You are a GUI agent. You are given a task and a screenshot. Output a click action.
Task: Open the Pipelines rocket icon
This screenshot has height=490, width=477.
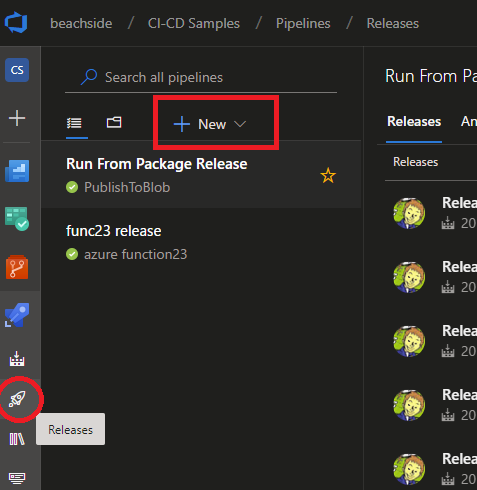[17, 315]
